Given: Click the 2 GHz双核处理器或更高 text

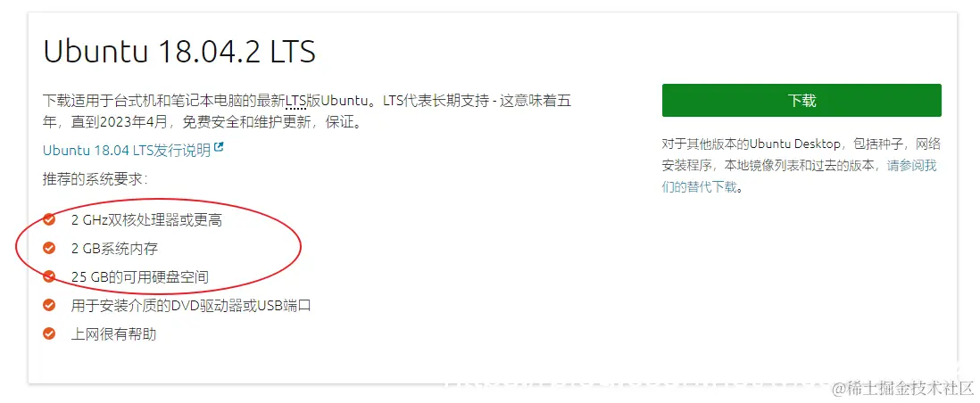Looking at the screenshot, I should point(146,220).
